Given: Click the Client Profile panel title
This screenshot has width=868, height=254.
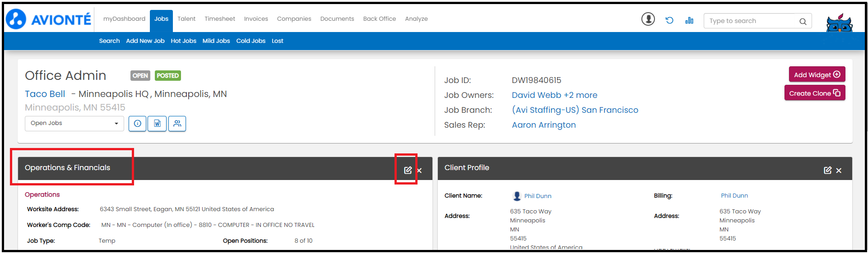Looking at the screenshot, I should point(467,168).
